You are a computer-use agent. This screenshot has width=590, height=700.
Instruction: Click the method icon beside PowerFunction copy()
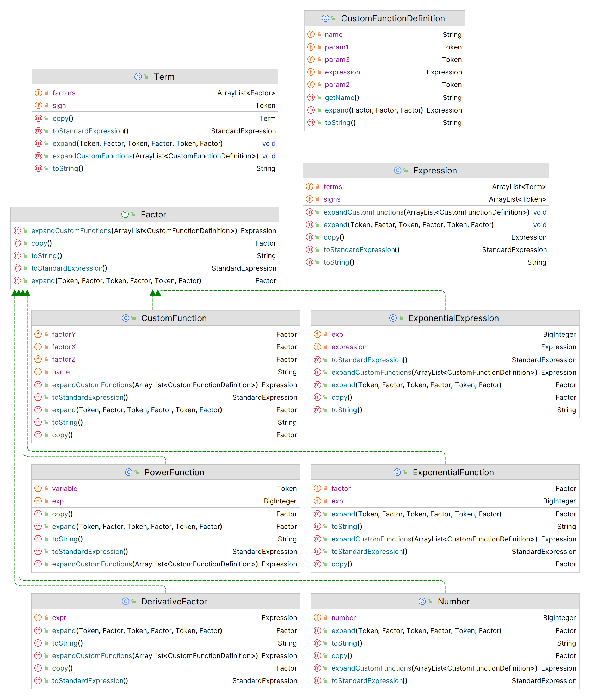click(x=39, y=514)
